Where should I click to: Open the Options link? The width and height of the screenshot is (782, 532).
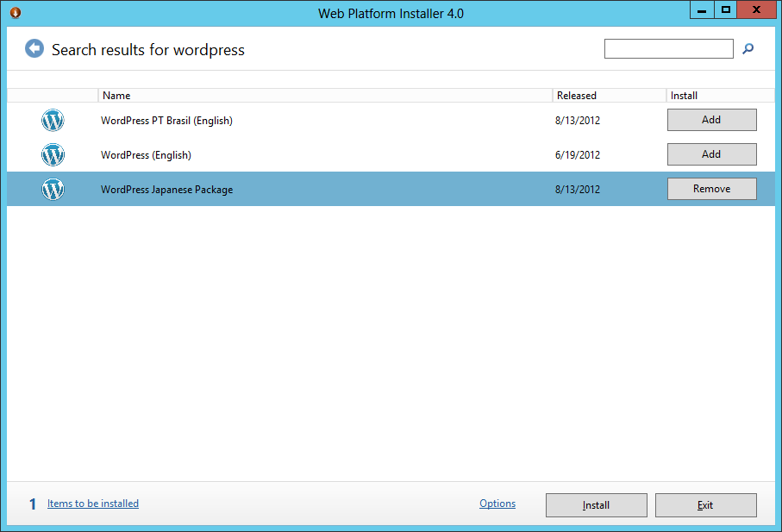coord(497,504)
